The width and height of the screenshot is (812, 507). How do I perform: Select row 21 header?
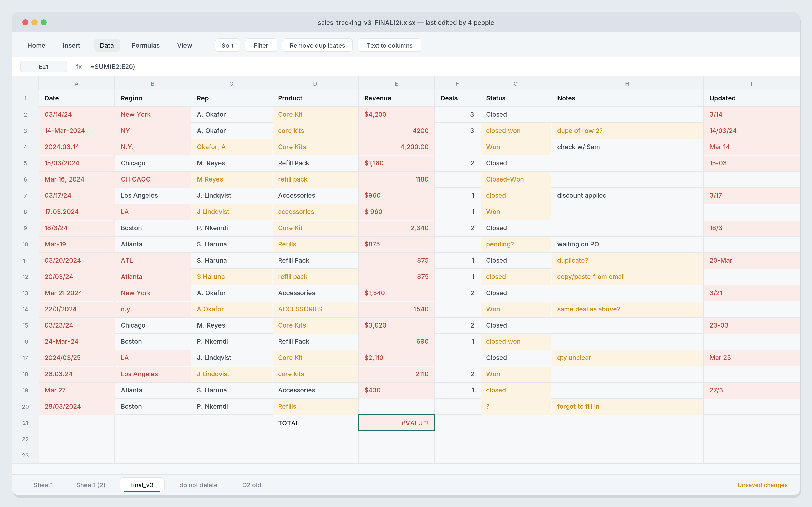pyautogui.click(x=25, y=423)
